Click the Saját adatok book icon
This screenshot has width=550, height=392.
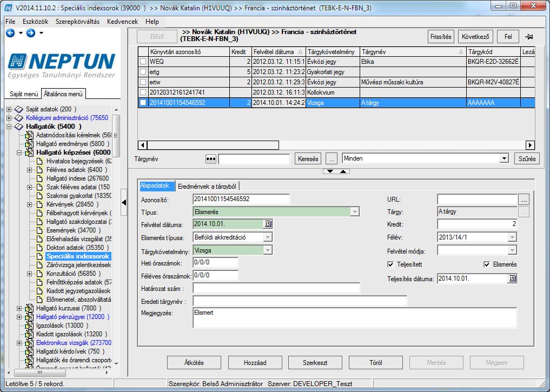19,109
